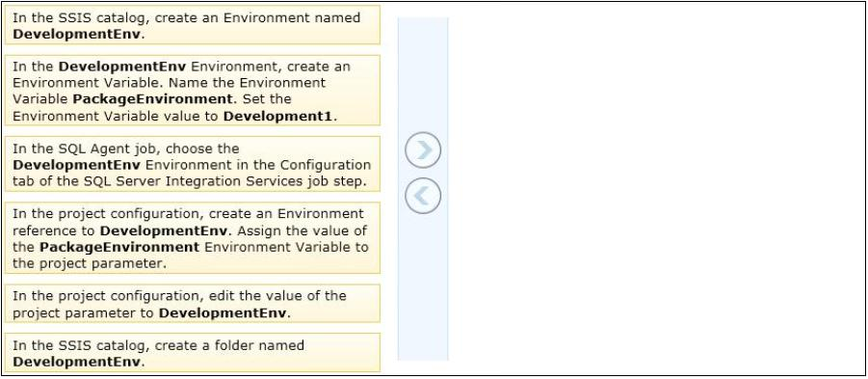This screenshot has height=379, width=868.
Task: Select the create folder named DevelopmentEnv step
Action: click(x=193, y=352)
